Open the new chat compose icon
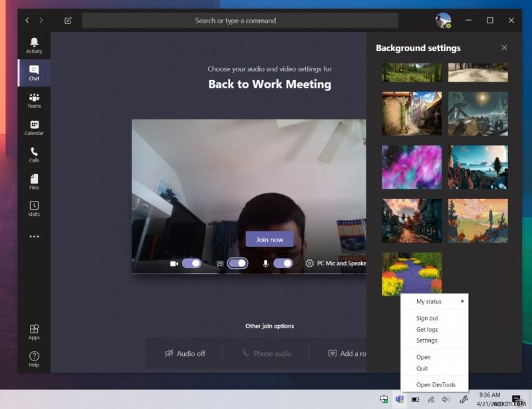 tap(68, 21)
